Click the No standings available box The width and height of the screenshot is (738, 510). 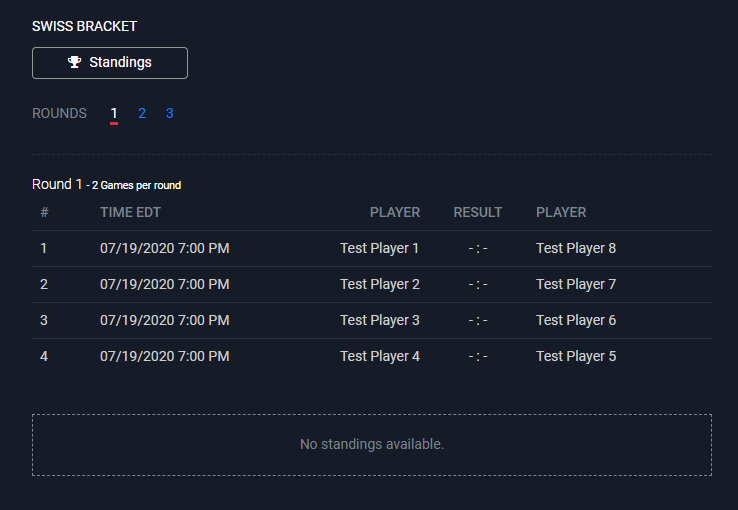372,444
